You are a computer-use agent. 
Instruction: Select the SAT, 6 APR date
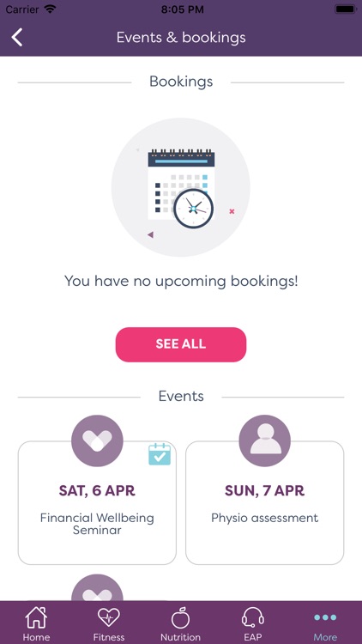[97, 490]
